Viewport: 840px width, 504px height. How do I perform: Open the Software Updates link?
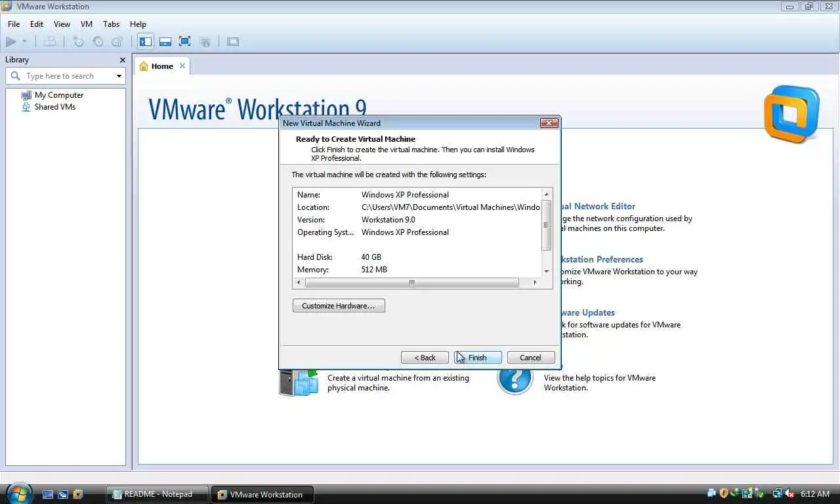(588, 312)
